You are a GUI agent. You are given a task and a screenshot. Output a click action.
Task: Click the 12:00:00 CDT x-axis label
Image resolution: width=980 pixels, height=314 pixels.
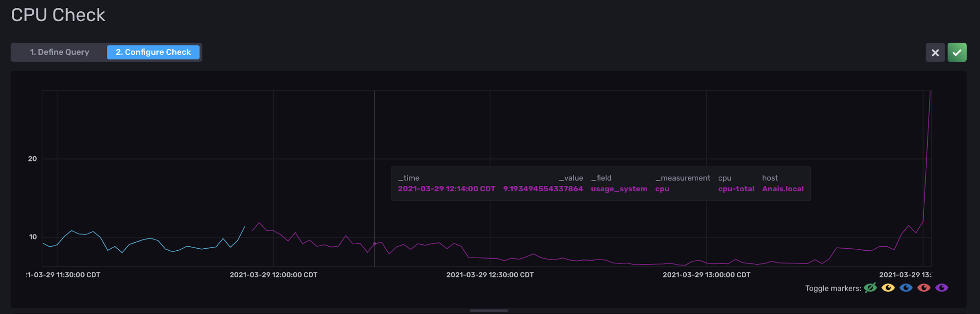pyautogui.click(x=273, y=275)
